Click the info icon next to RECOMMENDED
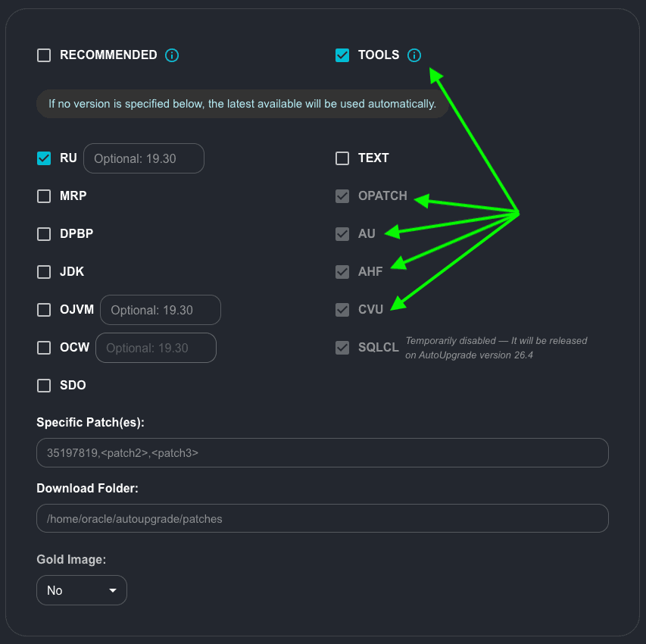 [x=172, y=55]
